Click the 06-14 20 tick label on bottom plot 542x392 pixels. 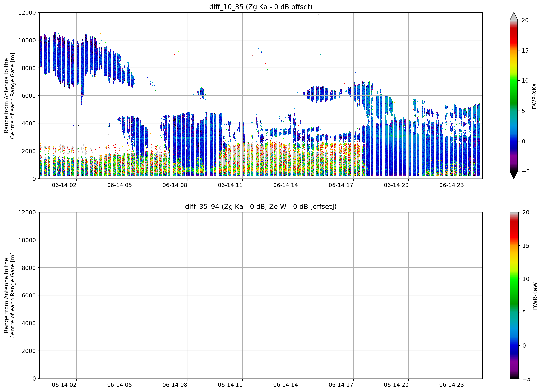(x=396, y=385)
